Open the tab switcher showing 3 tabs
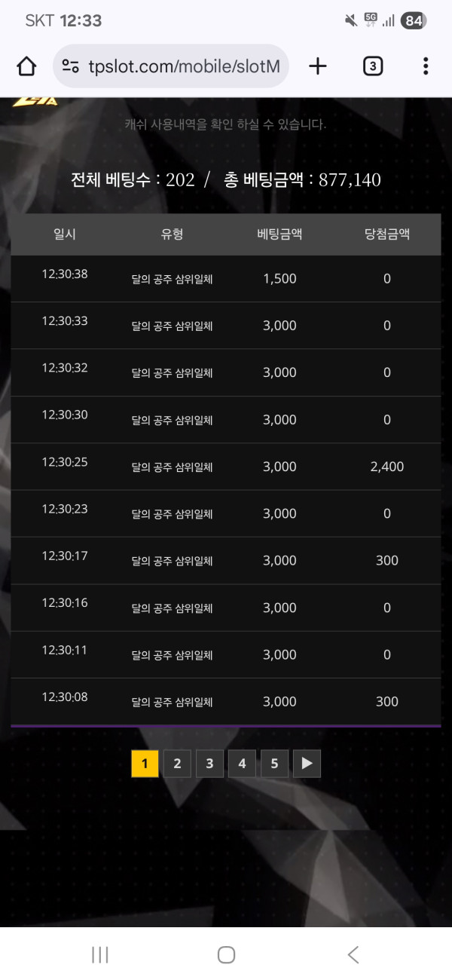 (372, 66)
